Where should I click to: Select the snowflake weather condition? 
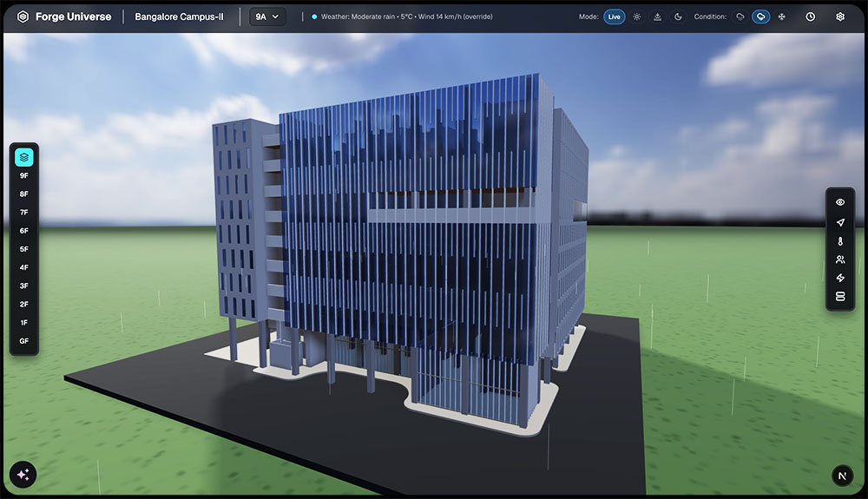[781, 16]
